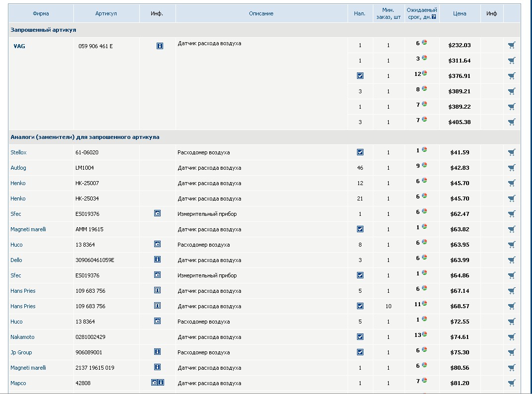
Task: Add the $232.03 VAG offer to cart
Action: pyautogui.click(x=512, y=45)
